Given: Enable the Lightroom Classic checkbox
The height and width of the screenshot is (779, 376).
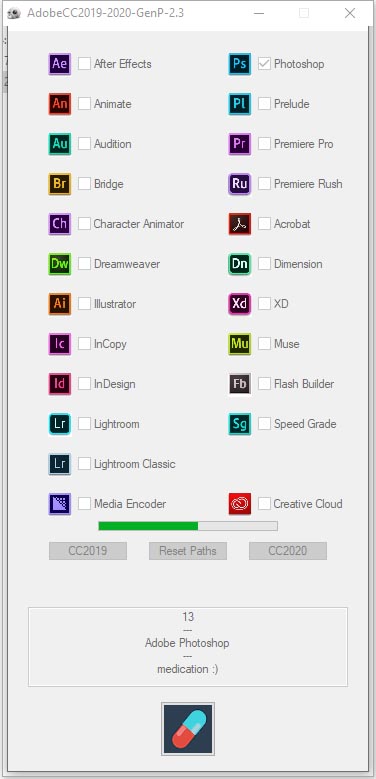Looking at the screenshot, I should [84, 464].
